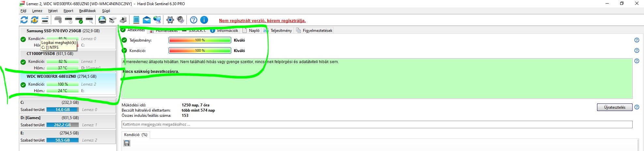Image resolution: width=644 pixels, height=151 pixels.
Task: Open the Lemez menu
Action: (x=37, y=11)
